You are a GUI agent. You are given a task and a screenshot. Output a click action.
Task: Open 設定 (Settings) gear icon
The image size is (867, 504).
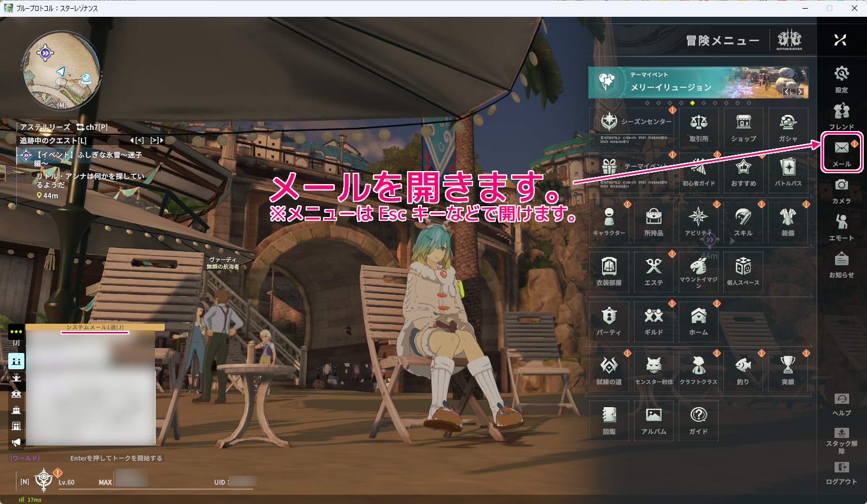point(841,78)
